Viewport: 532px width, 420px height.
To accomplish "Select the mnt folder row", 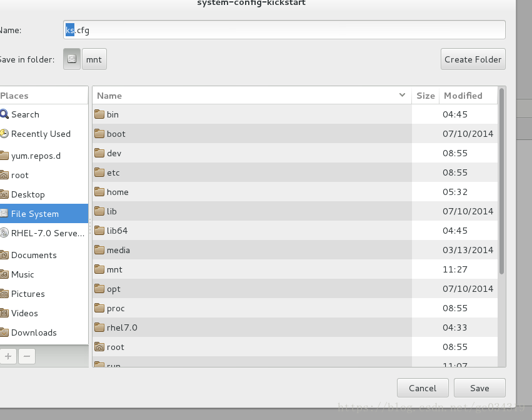I will [x=295, y=269].
